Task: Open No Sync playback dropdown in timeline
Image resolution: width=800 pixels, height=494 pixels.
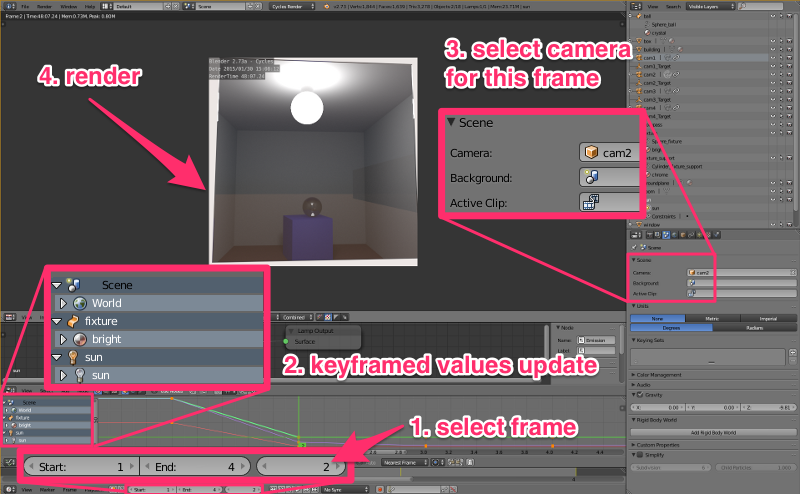Action: tap(345, 489)
